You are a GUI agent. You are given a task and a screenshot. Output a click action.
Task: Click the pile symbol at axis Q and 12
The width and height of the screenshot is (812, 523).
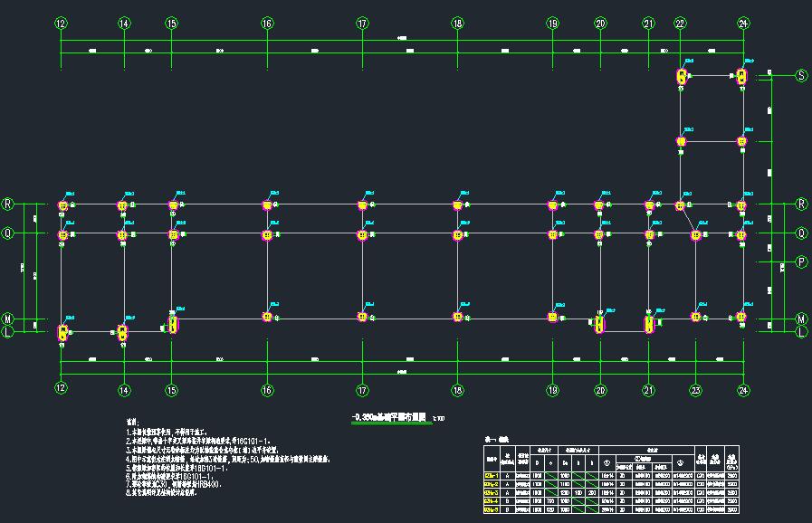click(62, 235)
